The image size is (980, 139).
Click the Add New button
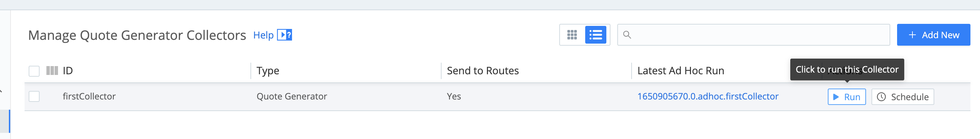point(933,35)
